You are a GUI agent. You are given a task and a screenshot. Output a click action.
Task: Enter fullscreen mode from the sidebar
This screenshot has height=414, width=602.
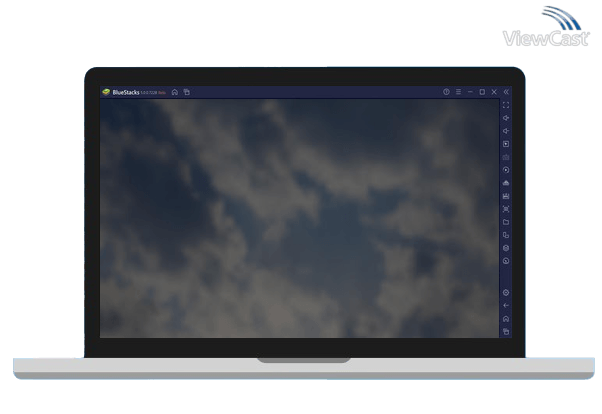[x=506, y=105]
